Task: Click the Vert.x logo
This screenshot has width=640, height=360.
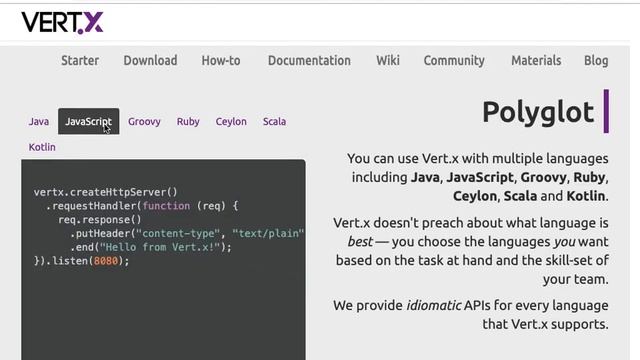Action: coord(62,22)
